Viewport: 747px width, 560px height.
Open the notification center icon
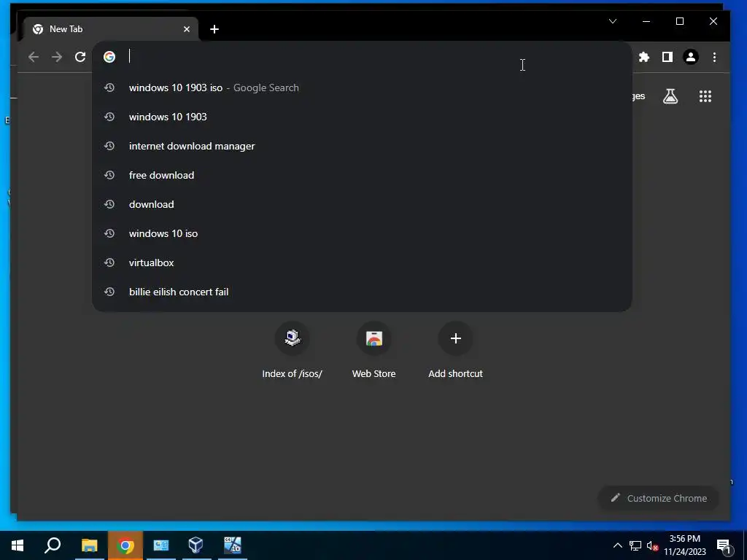pos(724,546)
